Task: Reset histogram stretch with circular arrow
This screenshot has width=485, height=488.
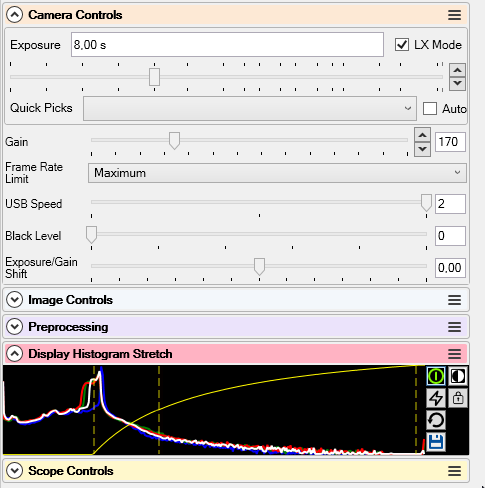Action: 436,420
